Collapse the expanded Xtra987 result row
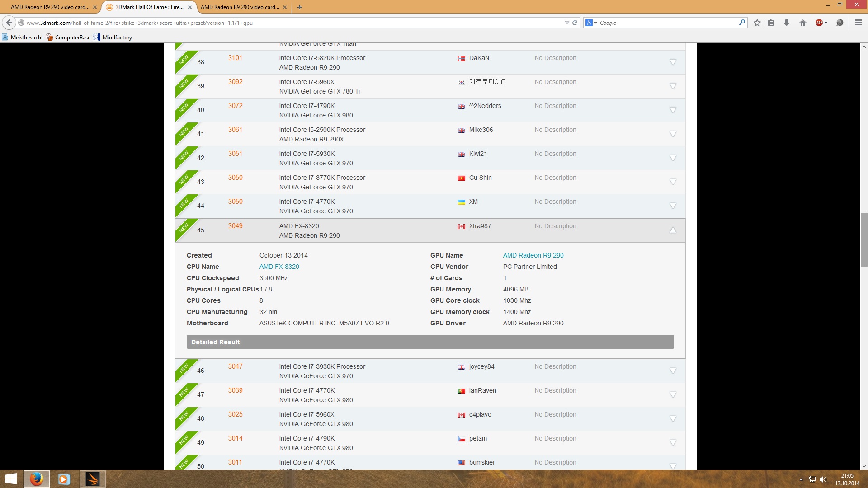Image resolution: width=868 pixels, height=488 pixels. tap(673, 230)
